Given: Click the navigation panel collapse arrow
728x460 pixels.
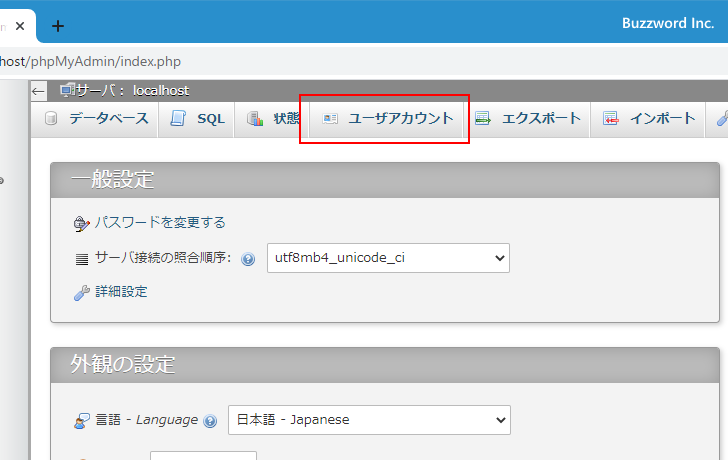Looking at the screenshot, I should (39, 91).
